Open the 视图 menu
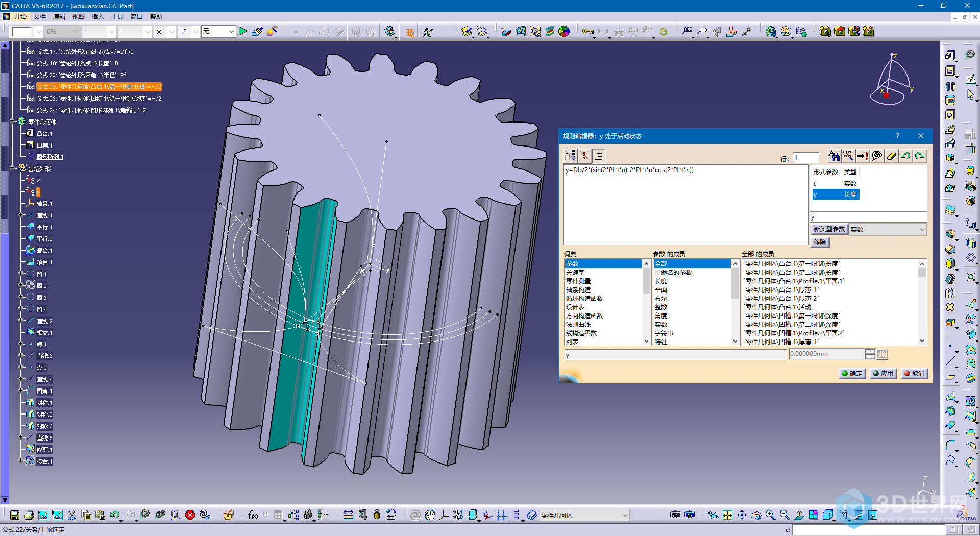The width and height of the screenshot is (980, 536). click(79, 16)
